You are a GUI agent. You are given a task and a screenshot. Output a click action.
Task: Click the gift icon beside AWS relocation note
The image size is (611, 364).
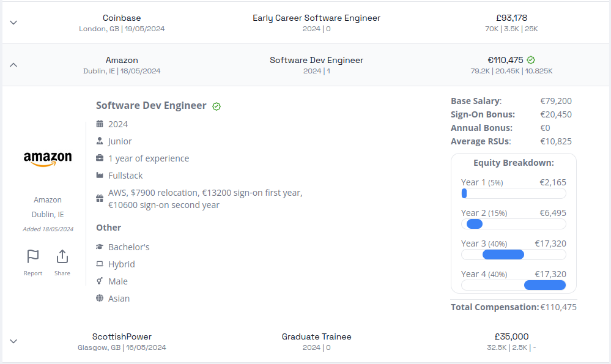tap(100, 198)
